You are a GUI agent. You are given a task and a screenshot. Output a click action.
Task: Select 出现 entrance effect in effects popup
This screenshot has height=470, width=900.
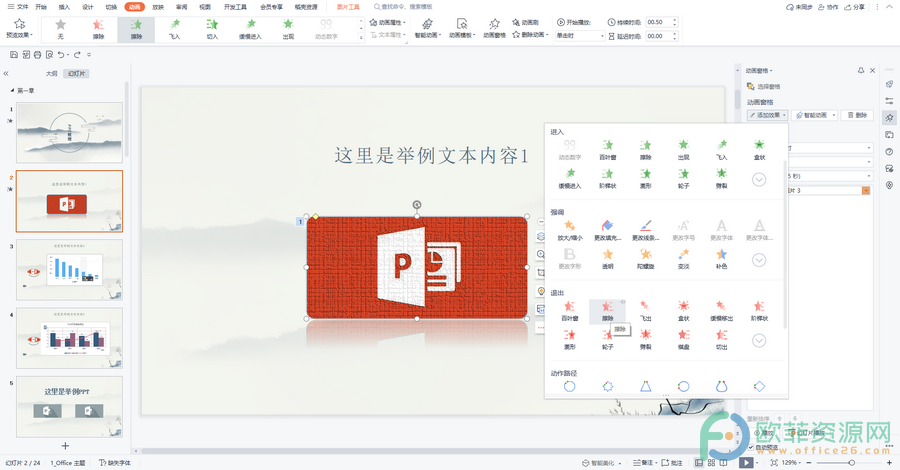pyautogui.click(x=683, y=149)
